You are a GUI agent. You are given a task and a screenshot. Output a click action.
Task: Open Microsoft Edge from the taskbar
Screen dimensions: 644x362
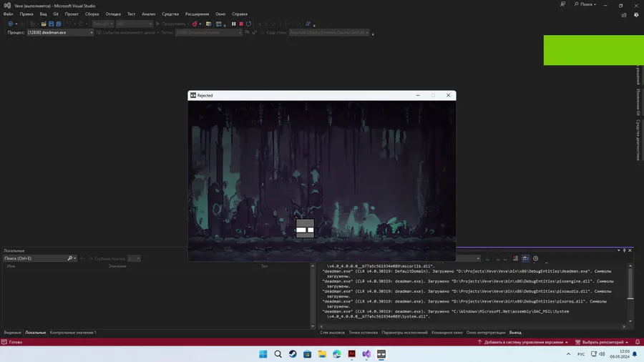[337, 354]
